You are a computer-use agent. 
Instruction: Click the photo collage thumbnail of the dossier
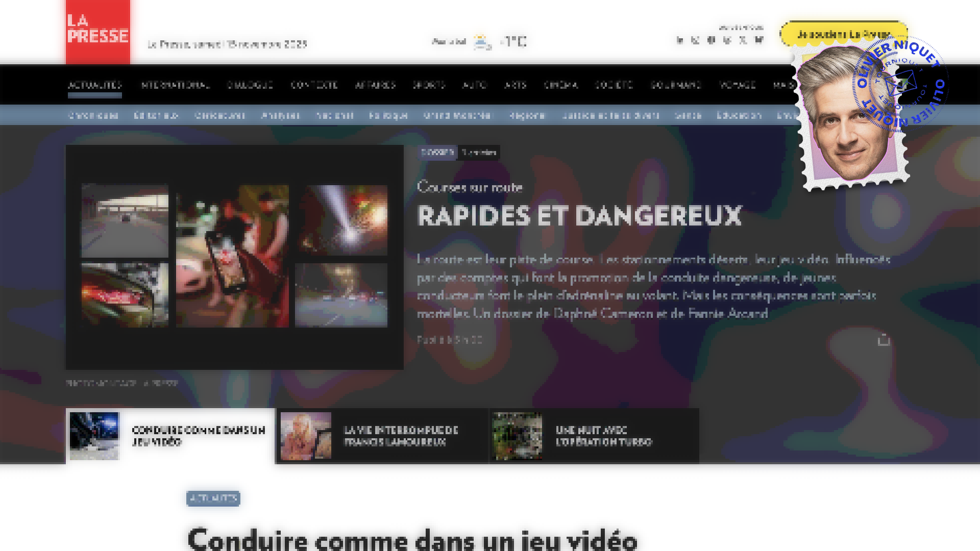(234, 257)
